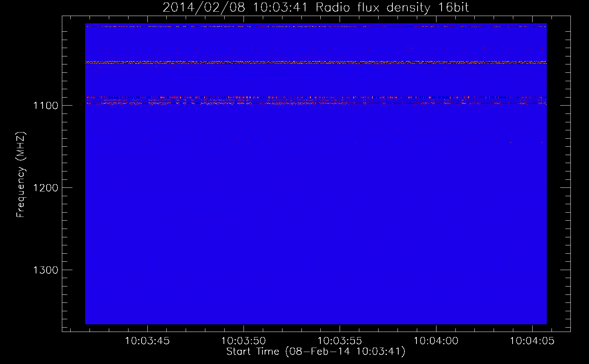This screenshot has width=589, height=364.
Task: Click the faint dotted band between top and bright bands
Action: coord(315,48)
